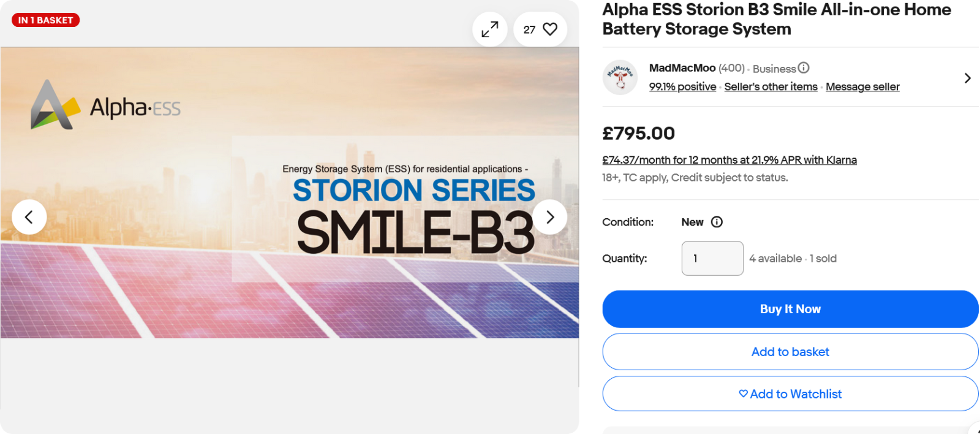The height and width of the screenshot is (434, 980).
Task: Advance to the next product image
Action: [549, 217]
